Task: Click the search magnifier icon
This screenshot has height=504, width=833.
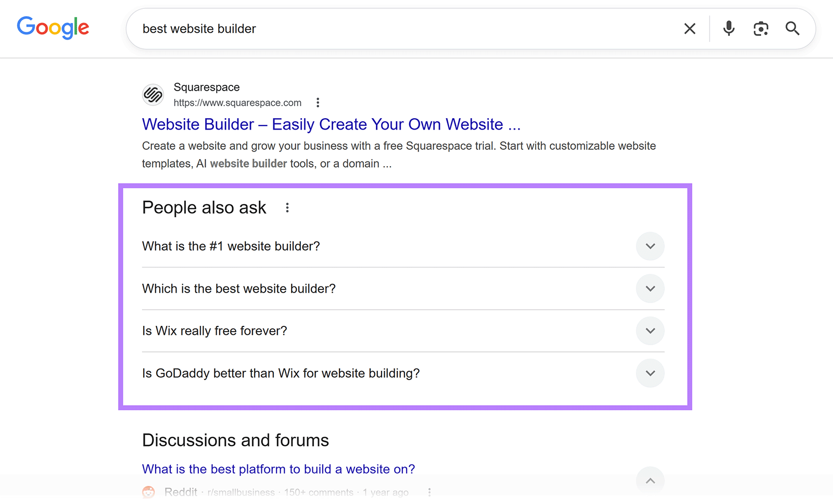Action: pos(792,29)
